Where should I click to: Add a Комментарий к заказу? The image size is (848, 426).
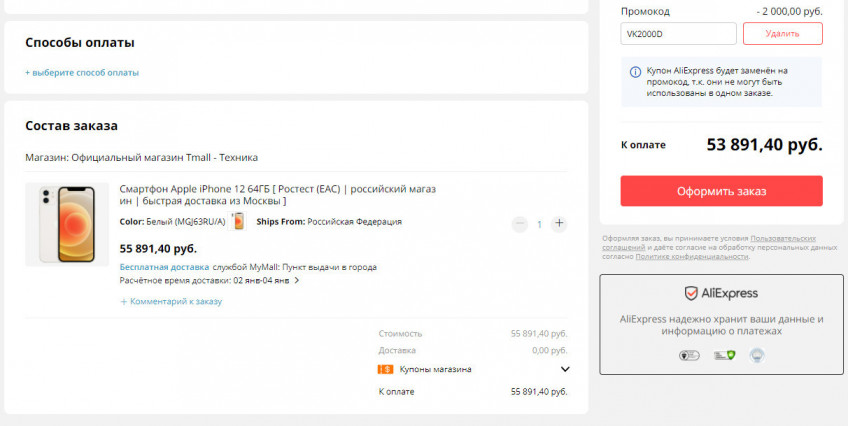[170, 301]
